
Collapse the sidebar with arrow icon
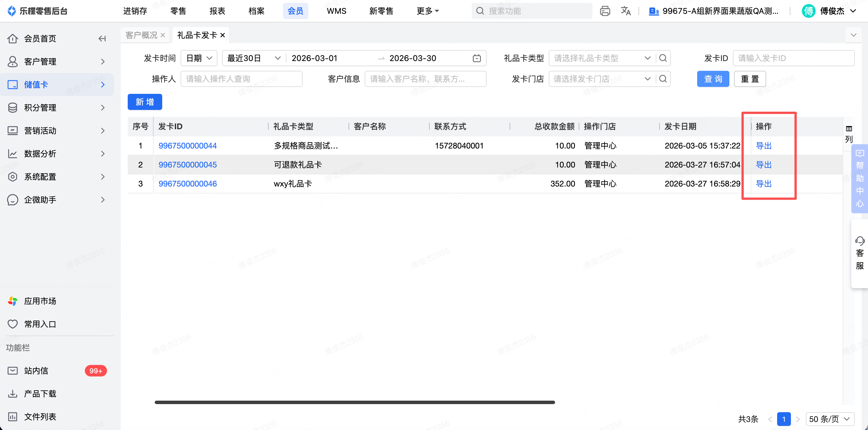click(x=102, y=39)
